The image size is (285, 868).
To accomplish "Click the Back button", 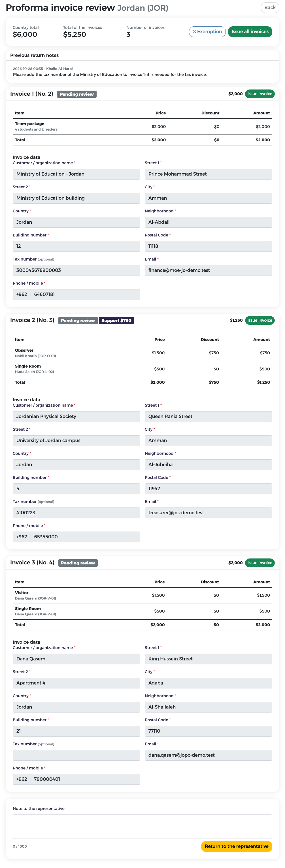I will coord(270,7).
